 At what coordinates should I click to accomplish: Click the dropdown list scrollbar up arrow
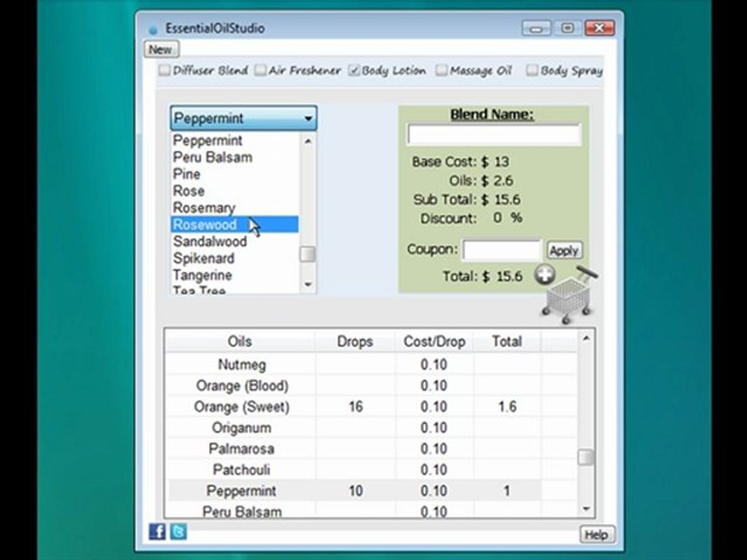(x=308, y=141)
